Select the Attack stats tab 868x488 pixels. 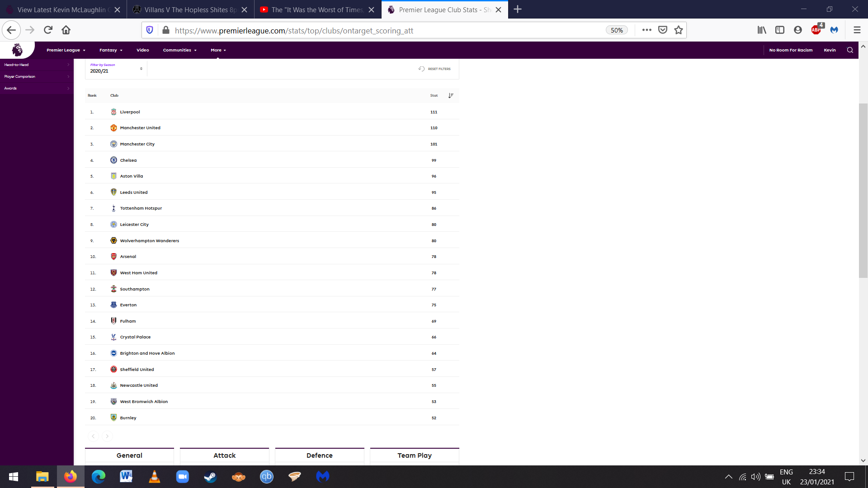click(225, 455)
